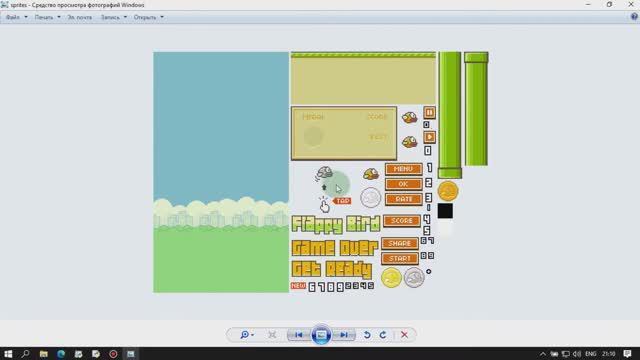The height and width of the screenshot is (360, 640).
Task: Start the slideshow with the center button
Action: 321,335
